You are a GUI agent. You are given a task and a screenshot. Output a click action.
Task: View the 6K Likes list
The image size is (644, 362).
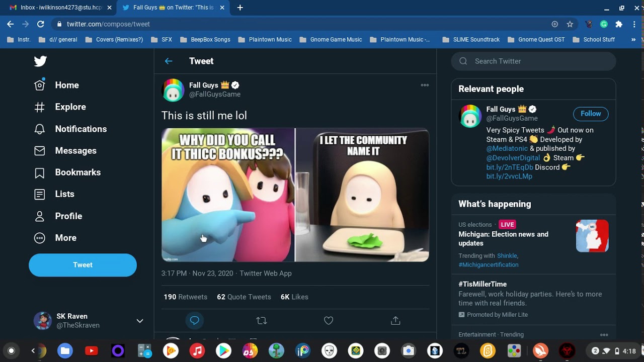pos(294,297)
